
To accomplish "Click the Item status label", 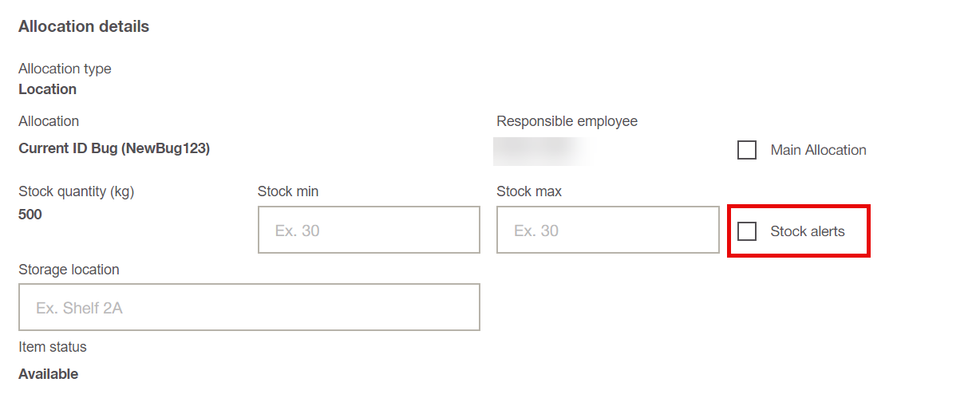I will (x=53, y=347).
